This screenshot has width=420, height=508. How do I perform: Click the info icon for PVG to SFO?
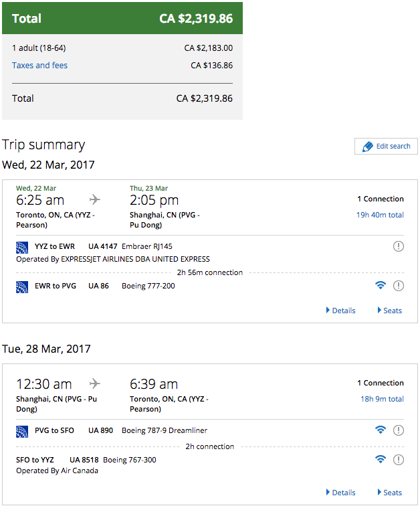coord(399,430)
